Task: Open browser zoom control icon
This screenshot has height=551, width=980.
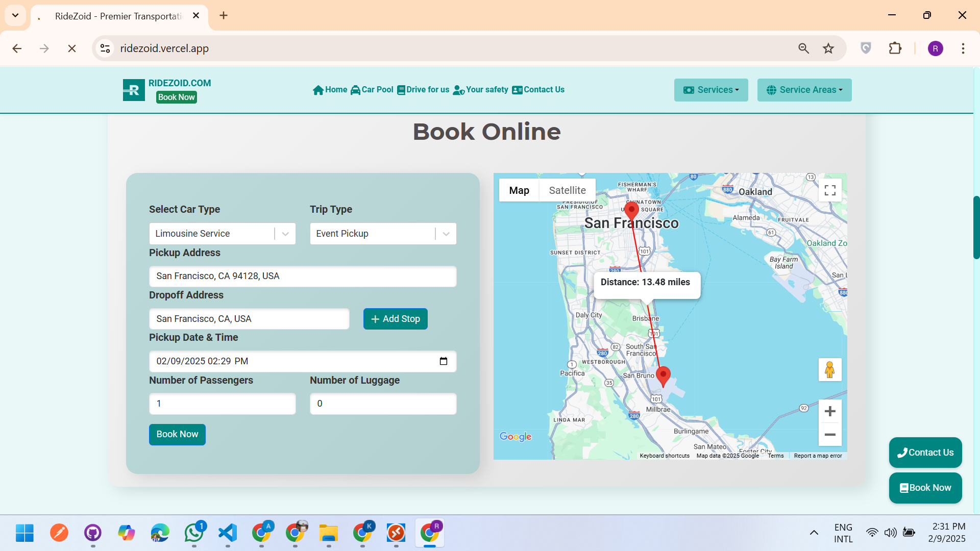Action: pos(803,48)
